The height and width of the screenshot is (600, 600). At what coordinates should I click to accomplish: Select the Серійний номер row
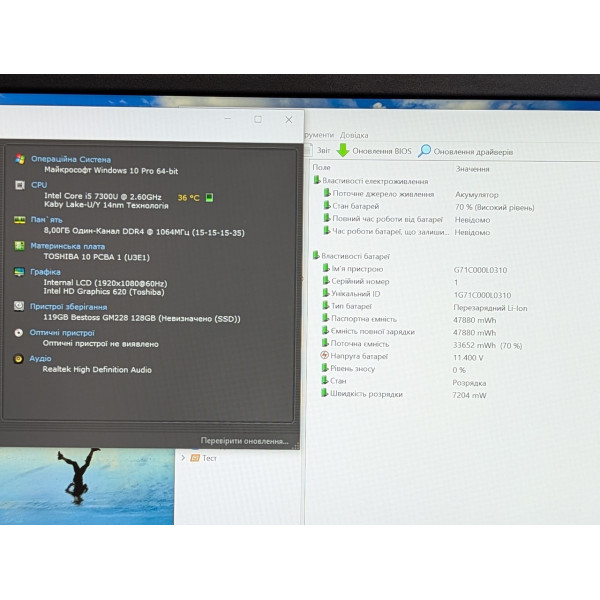pyautogui.click(x=390, y=282)
